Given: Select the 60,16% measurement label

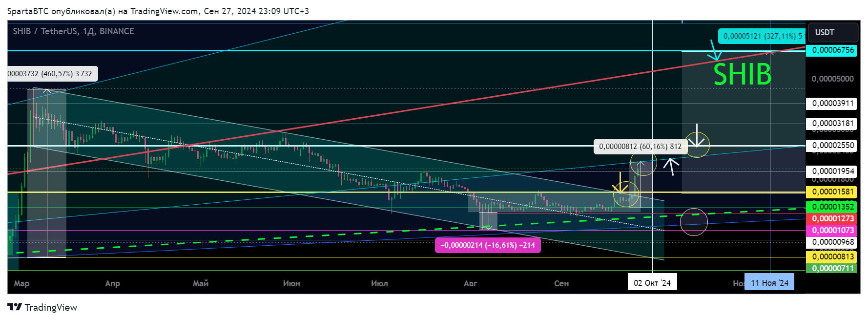Looking at the screenshot, I should coord(640,147).
